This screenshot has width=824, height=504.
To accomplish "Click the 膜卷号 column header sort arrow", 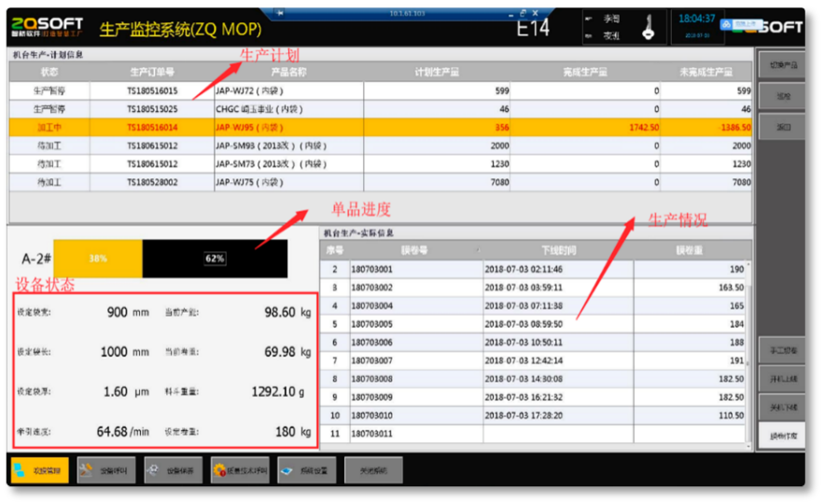I will tap(478, 250).
